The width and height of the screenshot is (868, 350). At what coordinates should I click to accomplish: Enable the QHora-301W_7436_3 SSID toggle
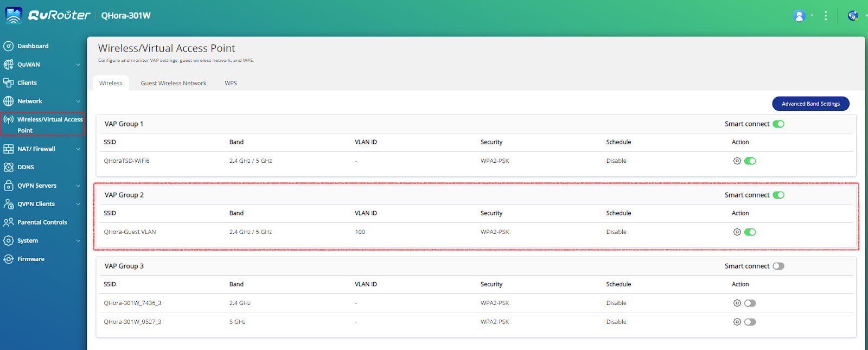tap(750, 303)
